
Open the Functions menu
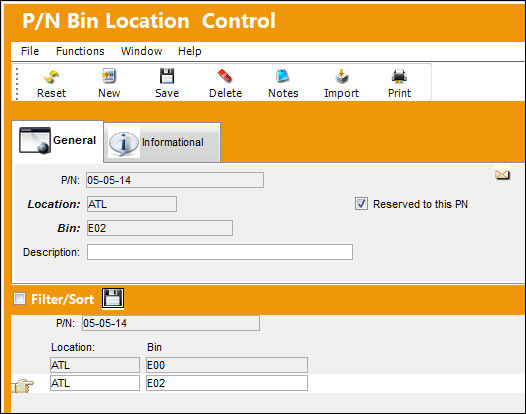(x=80, y=51)
